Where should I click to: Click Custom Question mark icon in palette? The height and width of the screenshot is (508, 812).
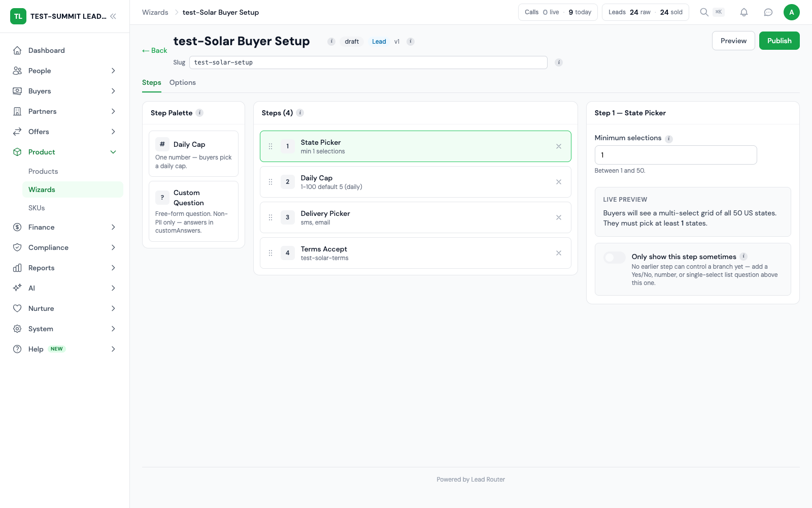pos(162,198)
